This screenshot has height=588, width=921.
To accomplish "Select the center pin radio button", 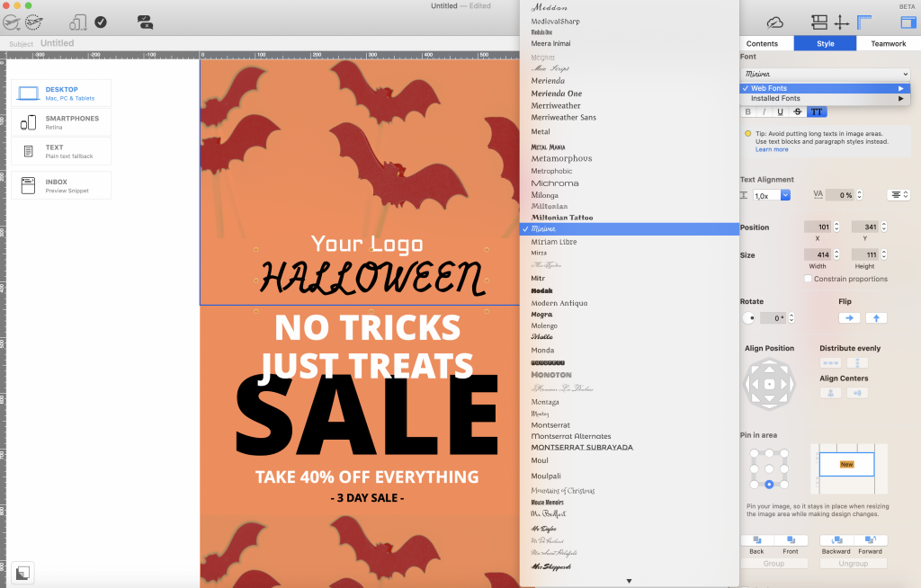I will tap(769, 468).
